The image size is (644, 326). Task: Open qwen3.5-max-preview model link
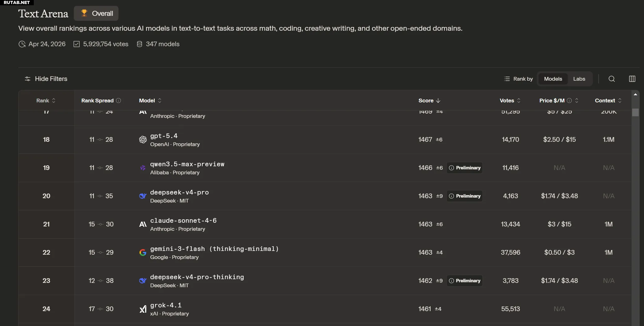tap(187, 164)
